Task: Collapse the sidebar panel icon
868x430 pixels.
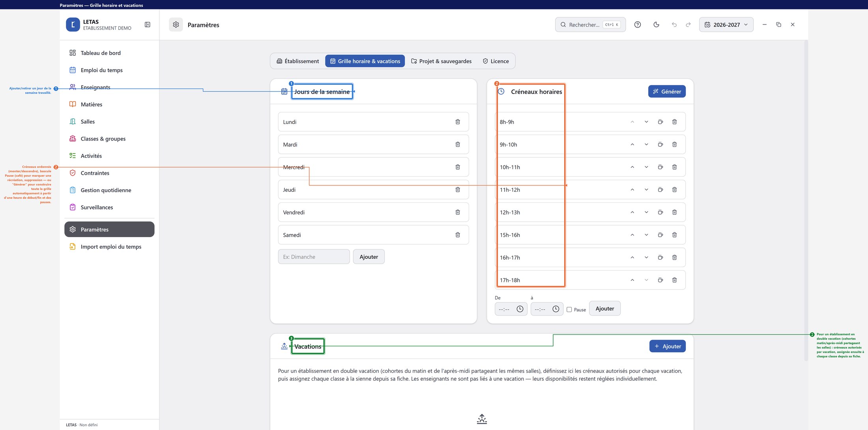Action: pos(148,24)
